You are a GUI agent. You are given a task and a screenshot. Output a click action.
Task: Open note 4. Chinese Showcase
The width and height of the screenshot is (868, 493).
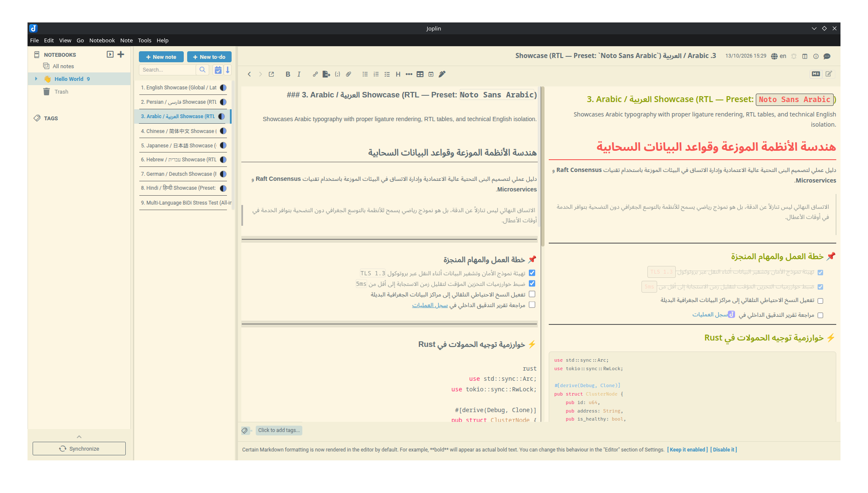[x=183, y=131]
